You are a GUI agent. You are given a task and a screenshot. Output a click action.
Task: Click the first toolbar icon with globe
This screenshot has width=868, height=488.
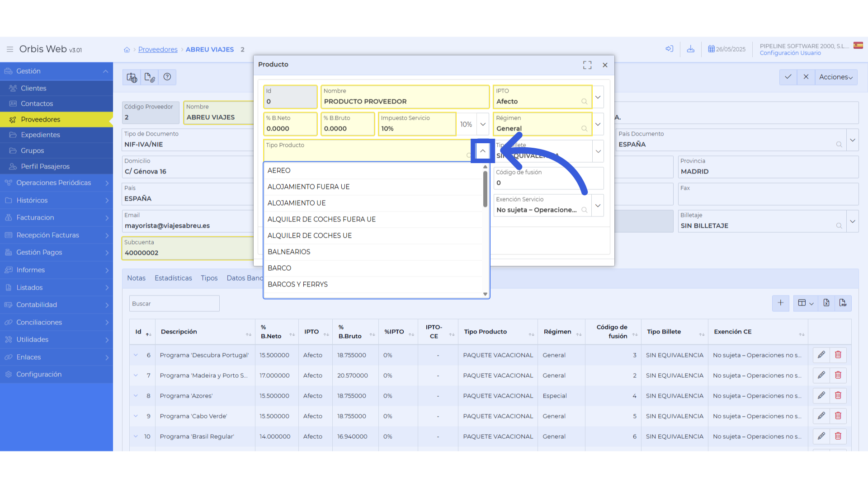point(132,77)
